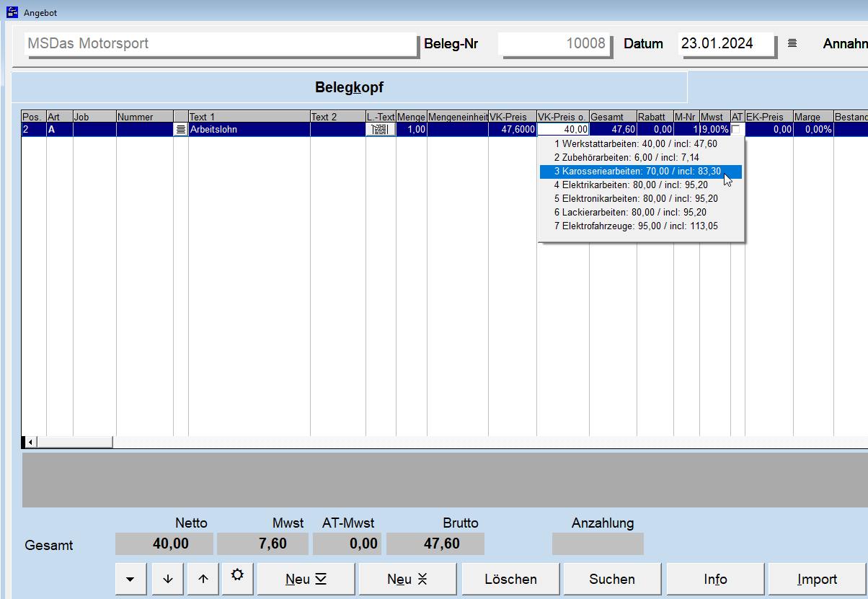This screenshot has height=599, width=868.
Task: Click the Beleg-Nr field showing 10008
Action: [x=554, y=43]
